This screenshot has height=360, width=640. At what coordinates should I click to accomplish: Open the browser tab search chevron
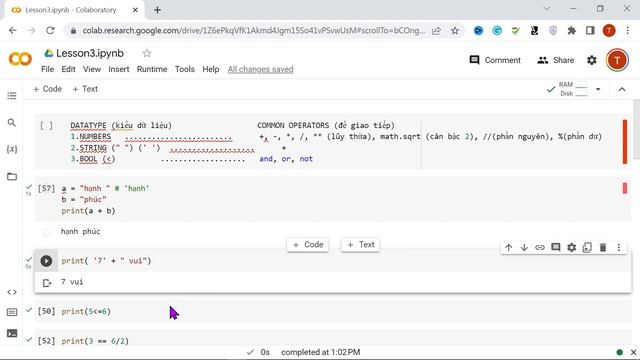[x=547, y=9]
